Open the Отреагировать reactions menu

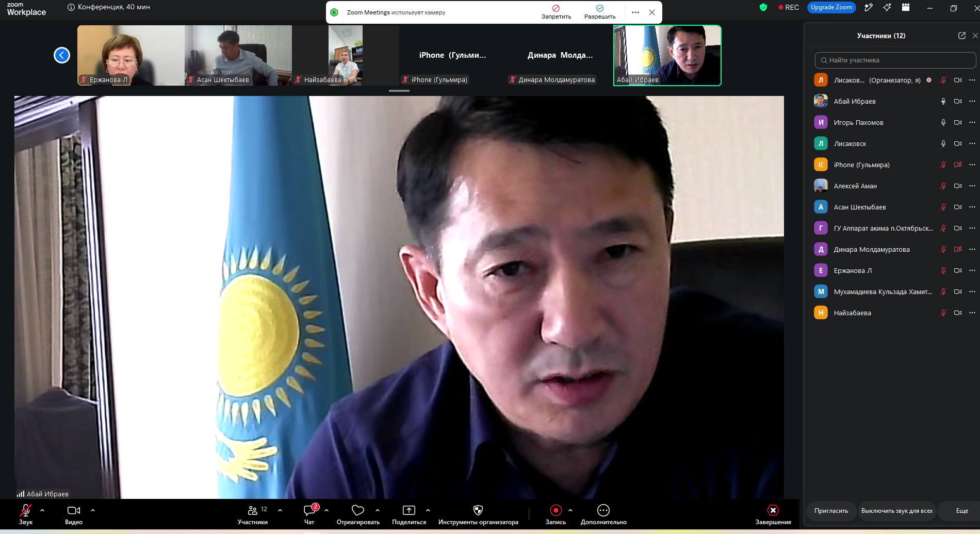tap(358, 514)
